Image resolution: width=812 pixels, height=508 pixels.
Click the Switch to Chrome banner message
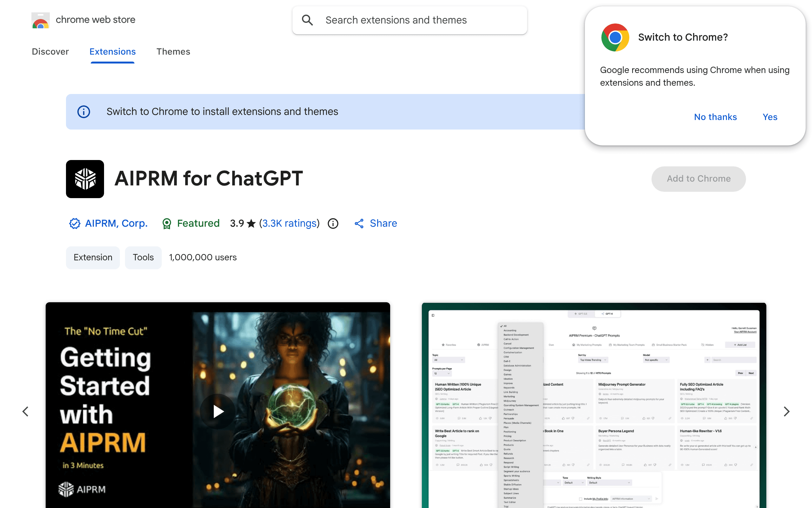(x=222, y=111)
